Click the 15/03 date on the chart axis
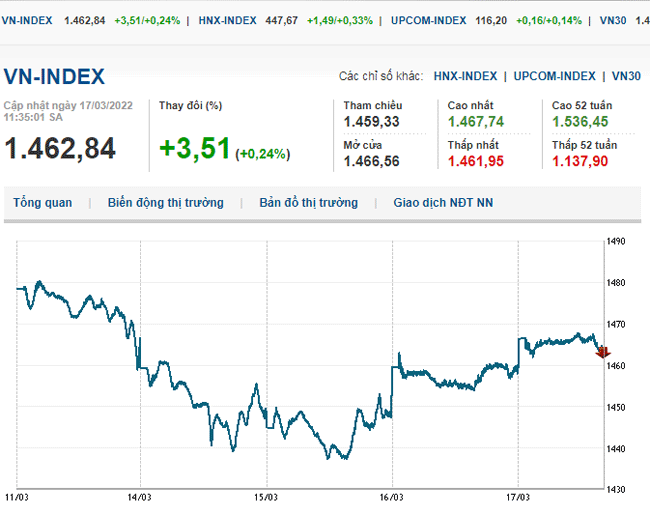The width and height of the screenshot is (650, 514). click(265, 496)
